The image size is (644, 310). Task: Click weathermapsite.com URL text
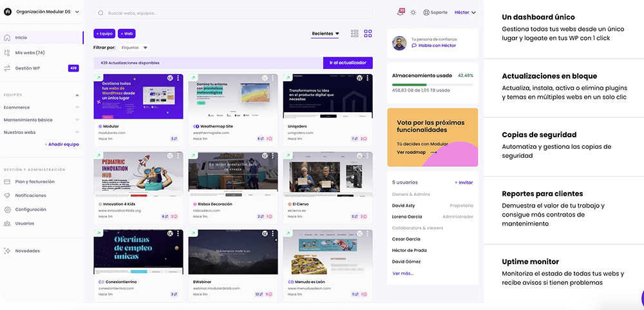(x=210, y=133)
